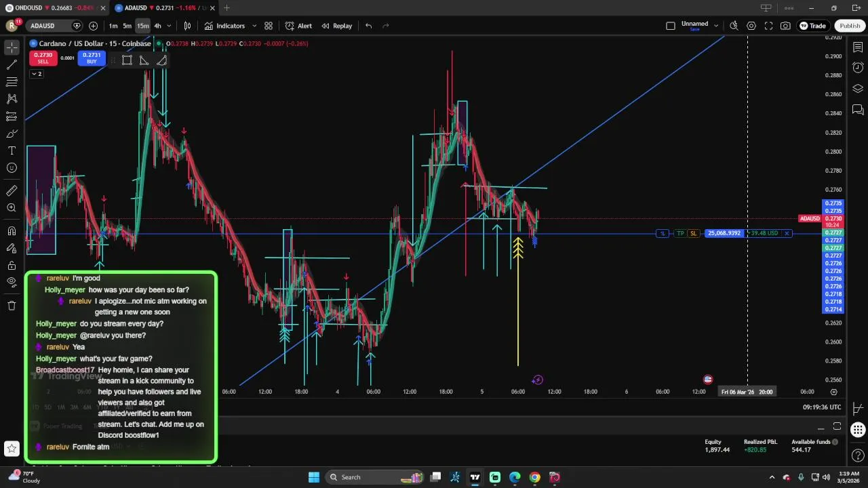Screen dimensions: 868x488
Task: Open the forecasting and measurement tools
Action: (x=12, y=117)
